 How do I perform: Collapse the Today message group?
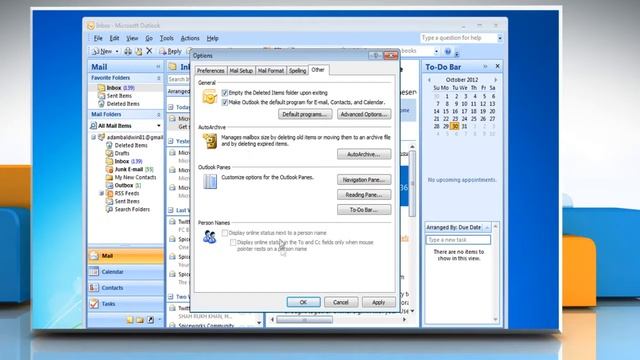point(171,107)
